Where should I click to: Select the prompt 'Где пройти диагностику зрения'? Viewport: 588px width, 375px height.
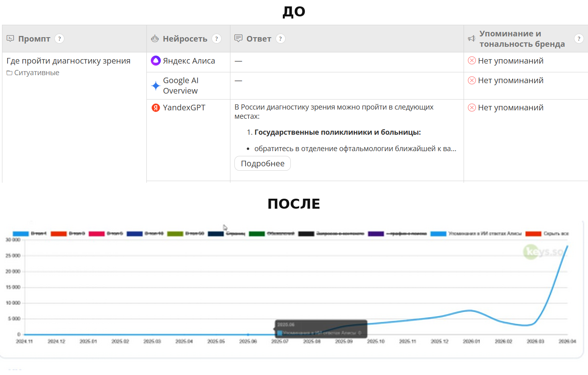click(68, 61)
